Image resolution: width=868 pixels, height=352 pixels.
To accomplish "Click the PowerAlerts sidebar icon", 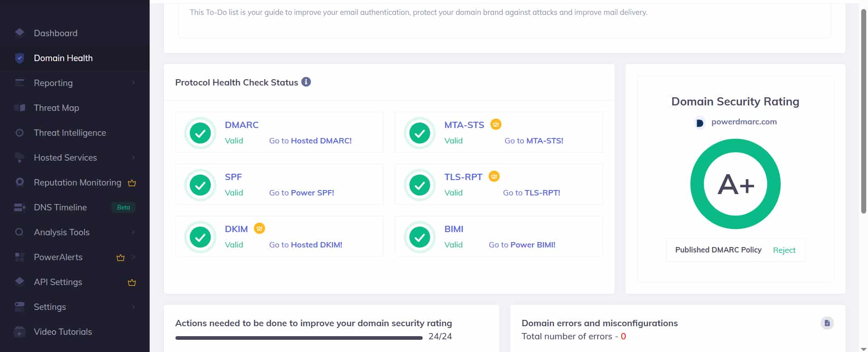I will (19, 257).
